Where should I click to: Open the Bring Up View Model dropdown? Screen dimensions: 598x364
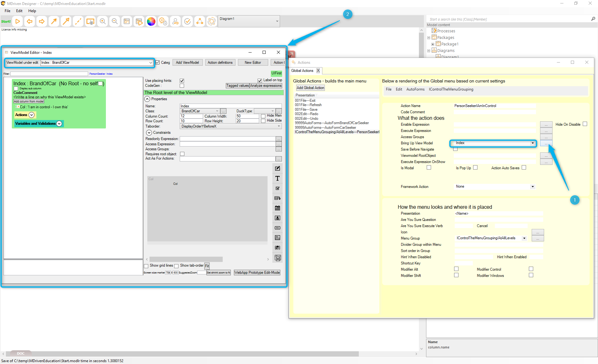533,143
